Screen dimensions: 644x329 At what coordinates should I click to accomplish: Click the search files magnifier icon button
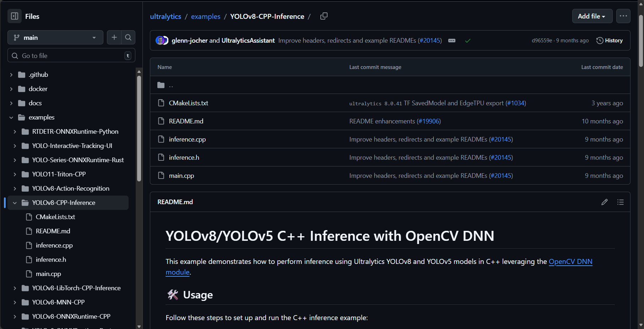click(128, 37)
